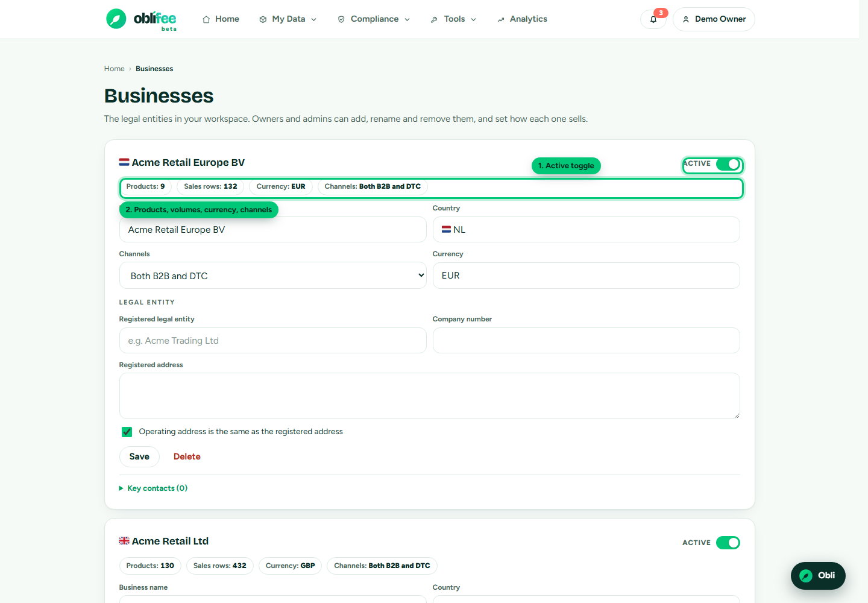Open the Channels dropdown showing Both B2B and DTC
868x603 pixels.
273,276
